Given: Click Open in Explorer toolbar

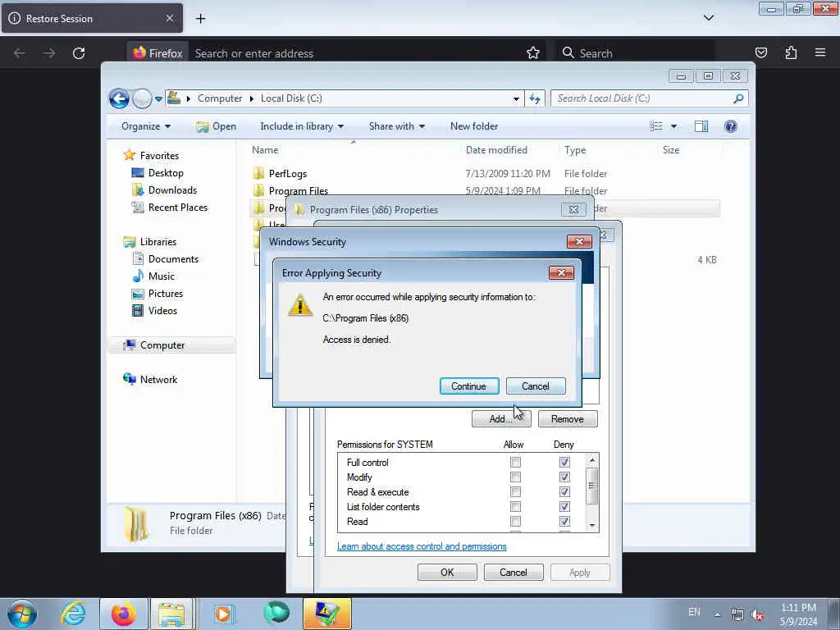Looking at the screenshot, I should 217,126.
